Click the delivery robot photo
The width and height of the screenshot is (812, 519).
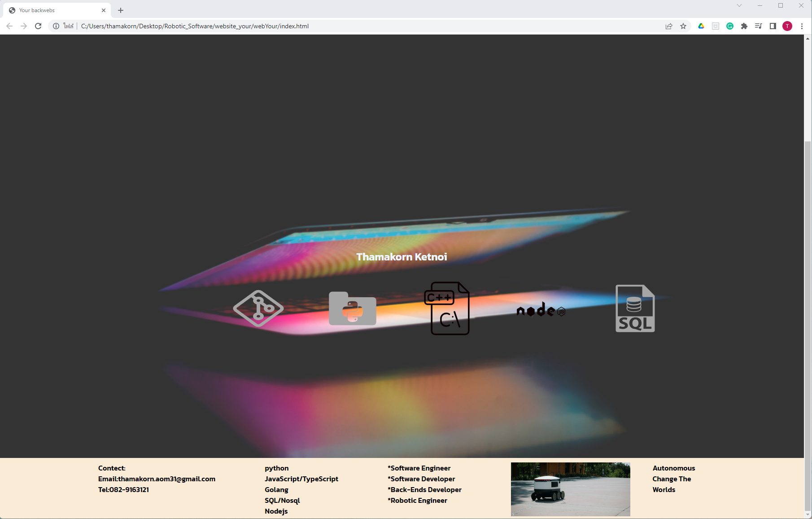[570, 489]
